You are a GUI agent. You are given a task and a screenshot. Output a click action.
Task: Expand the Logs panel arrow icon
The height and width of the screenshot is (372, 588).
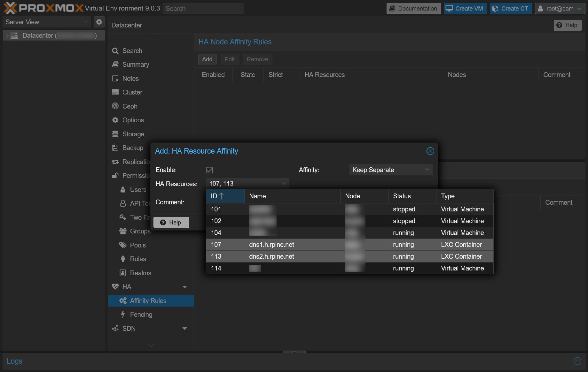[577, 361]
